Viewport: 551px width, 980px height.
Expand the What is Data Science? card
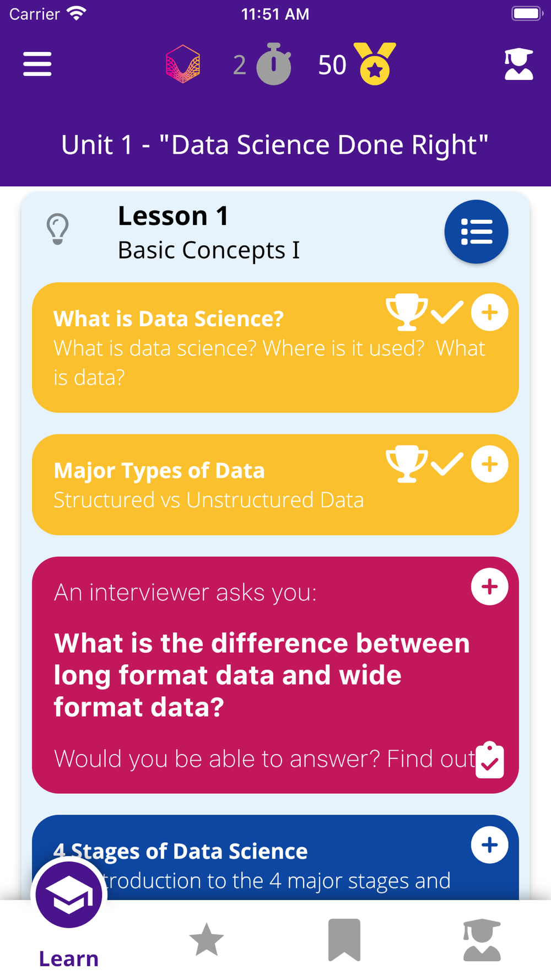[x=490, y=313]
